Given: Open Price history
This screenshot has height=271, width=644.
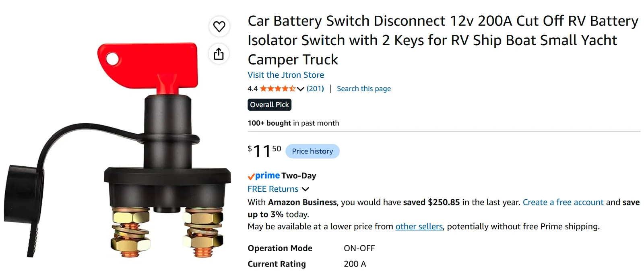Looking at the screenshot, I should click(313, 151).
